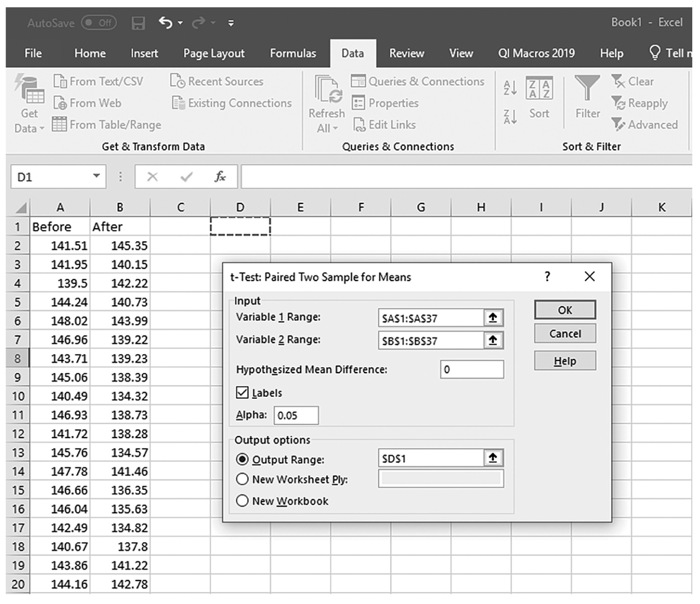
Task: Click the Reapply filter icon
Action: coord(618,103)
